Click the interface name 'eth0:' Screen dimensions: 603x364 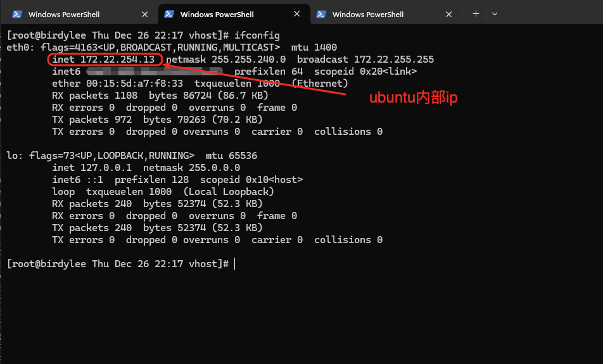click(21, 47)
